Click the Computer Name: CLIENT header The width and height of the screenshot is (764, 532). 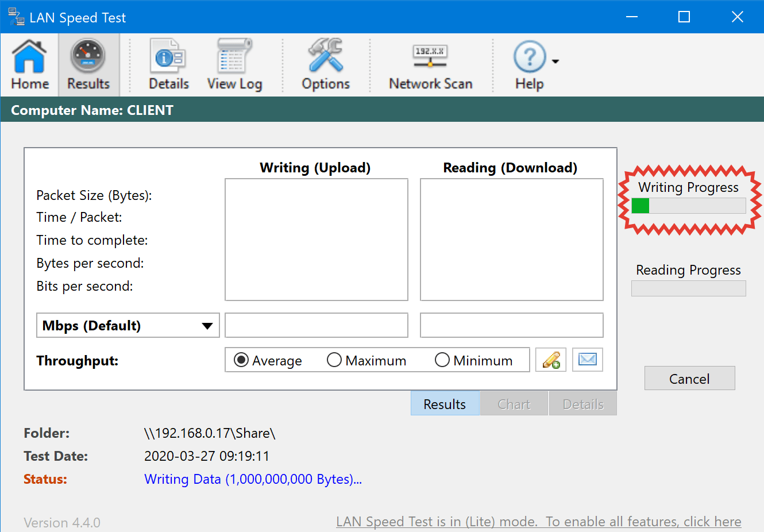[92, 110]
